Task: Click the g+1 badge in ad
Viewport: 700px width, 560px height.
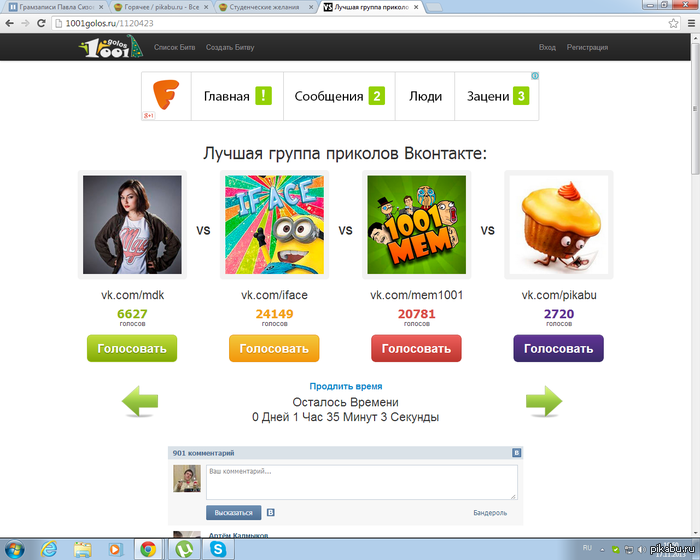Action: (x=149, y=116)
